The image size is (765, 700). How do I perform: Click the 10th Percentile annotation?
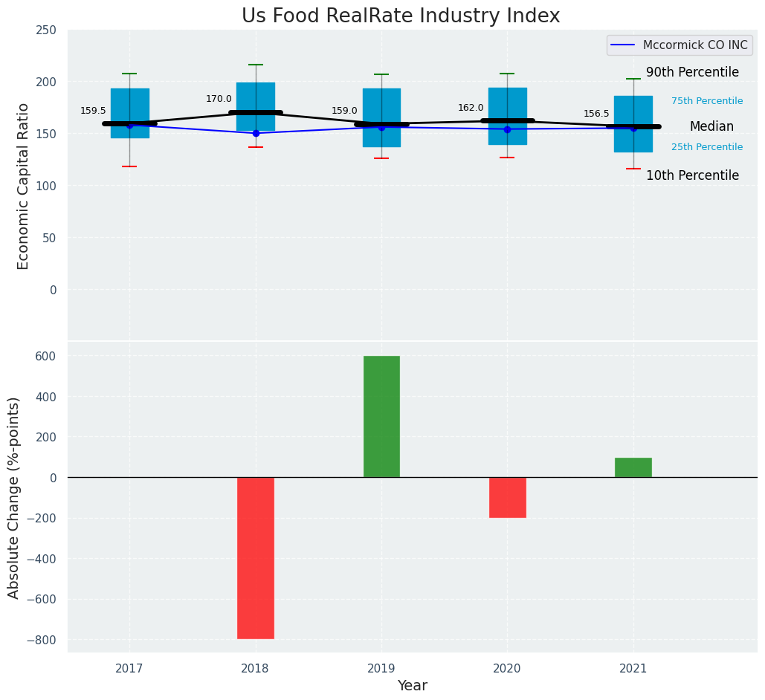click(x=692, y=175)
